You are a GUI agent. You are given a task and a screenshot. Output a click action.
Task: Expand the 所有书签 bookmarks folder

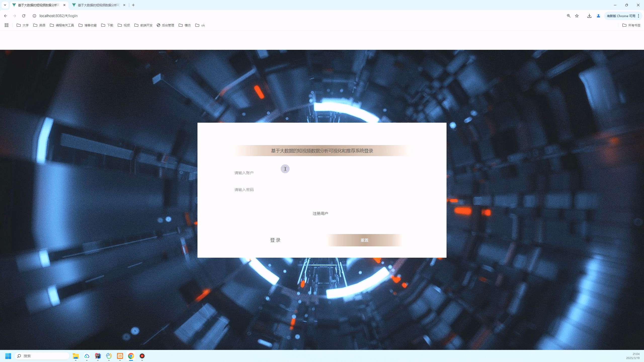(631, 25)
